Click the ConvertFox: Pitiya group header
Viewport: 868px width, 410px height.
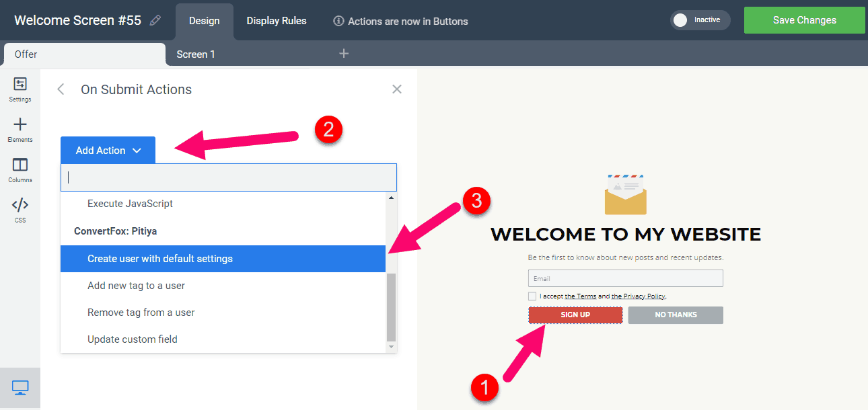(x=115, y=231)
